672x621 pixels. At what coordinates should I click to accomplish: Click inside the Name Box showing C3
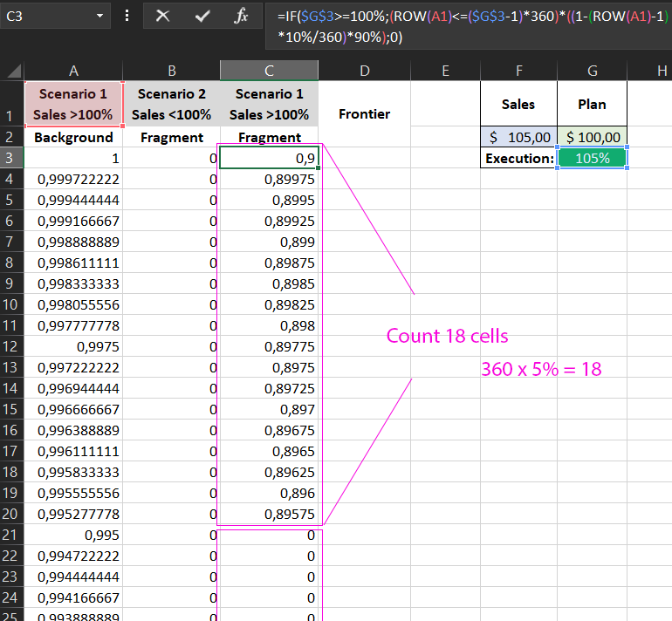click(44, 16)
